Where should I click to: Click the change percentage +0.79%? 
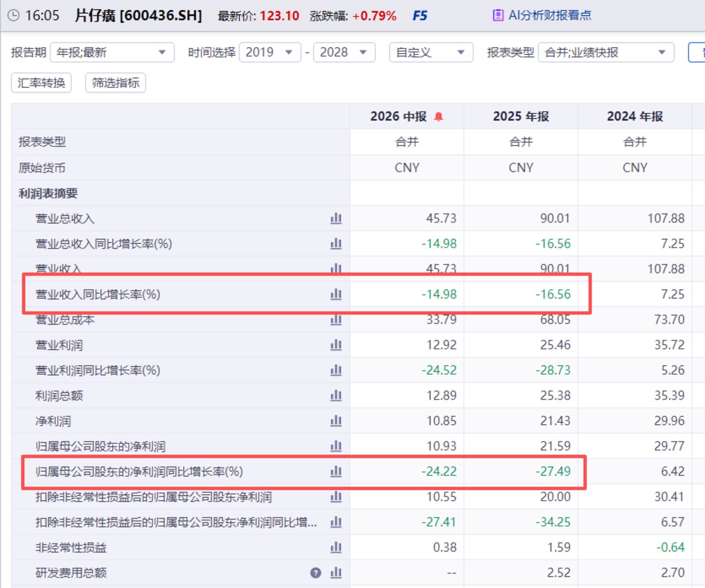point(374,16)
